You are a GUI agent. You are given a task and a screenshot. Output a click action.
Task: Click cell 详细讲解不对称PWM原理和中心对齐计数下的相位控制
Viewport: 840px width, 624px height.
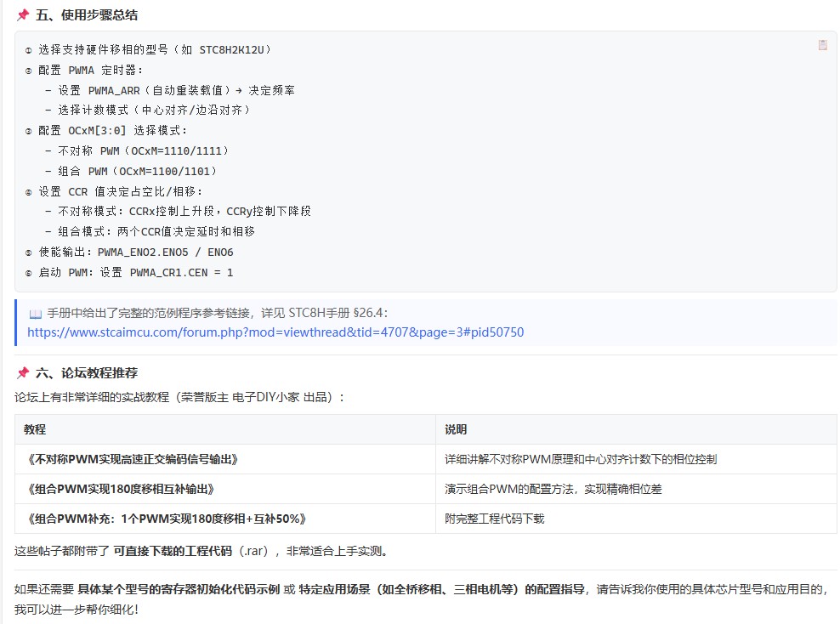(x=636, y=459)
